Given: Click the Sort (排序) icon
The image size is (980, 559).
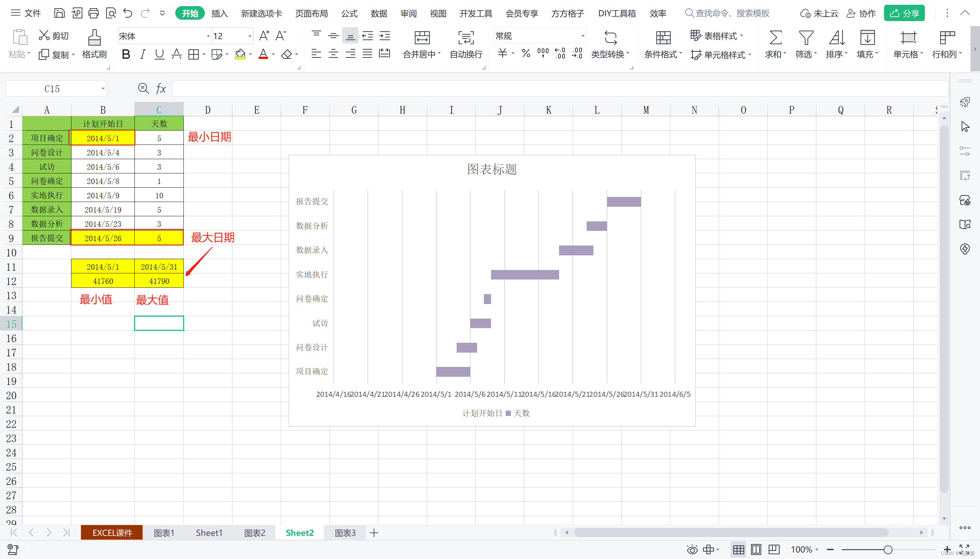Looking at the screenshot, I should click(836, 38).
